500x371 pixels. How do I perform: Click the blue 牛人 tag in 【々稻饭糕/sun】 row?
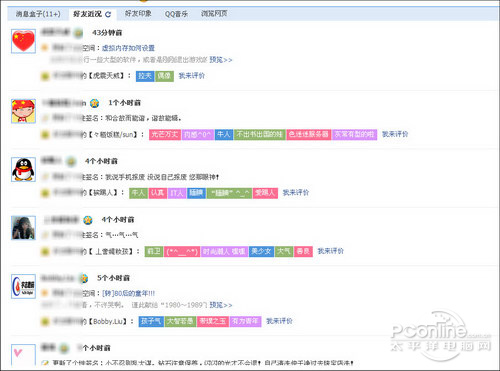(x=224, y=134)
